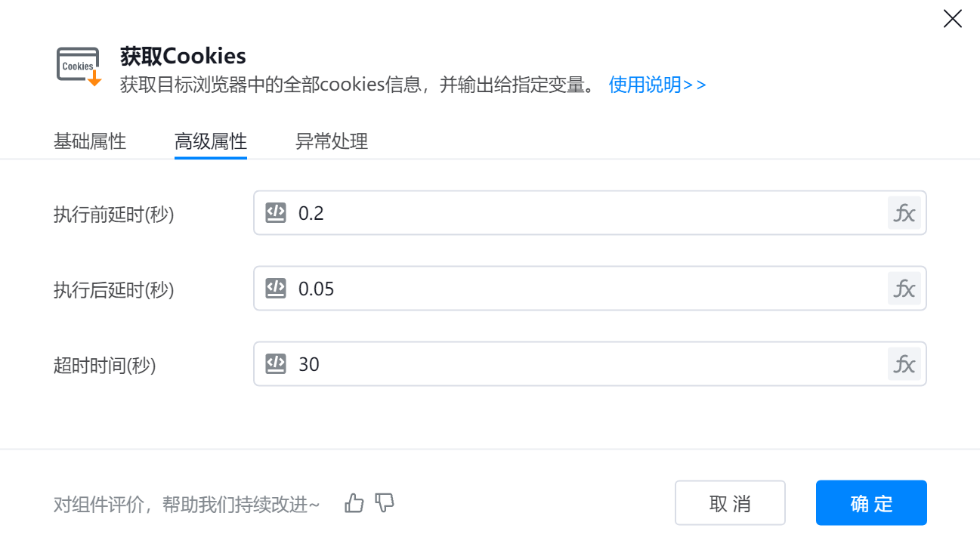
Task: Open the 异常处理 tab
Action: coord(332,141)
